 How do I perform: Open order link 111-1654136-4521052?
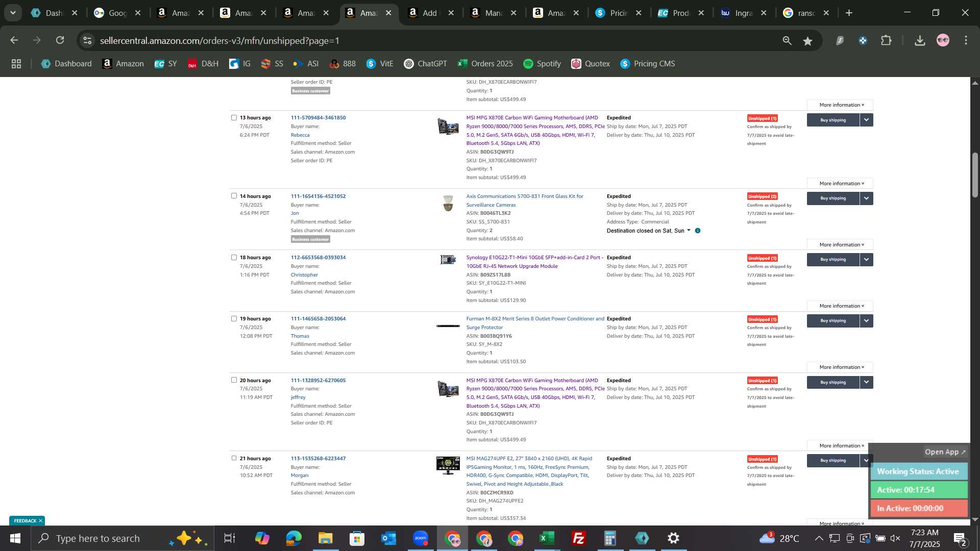point(318,196)
